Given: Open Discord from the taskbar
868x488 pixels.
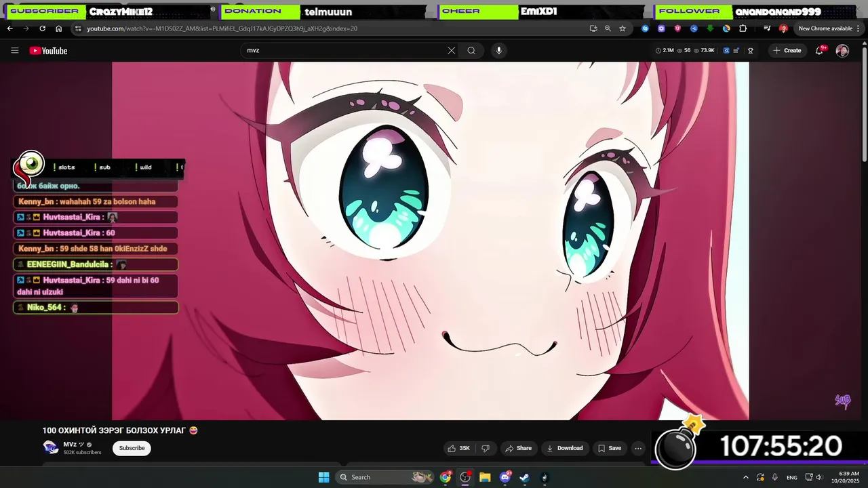Looking at the screenshot, I should (505, 477).
